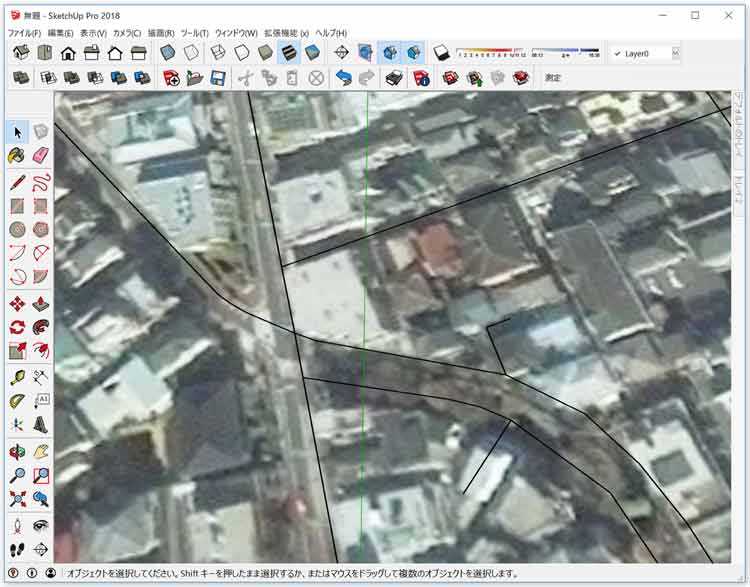Viewport: 750px width, 587px height.
Task: Switch to Iso view
Action: pyautogui.click(x=21, y=53)
